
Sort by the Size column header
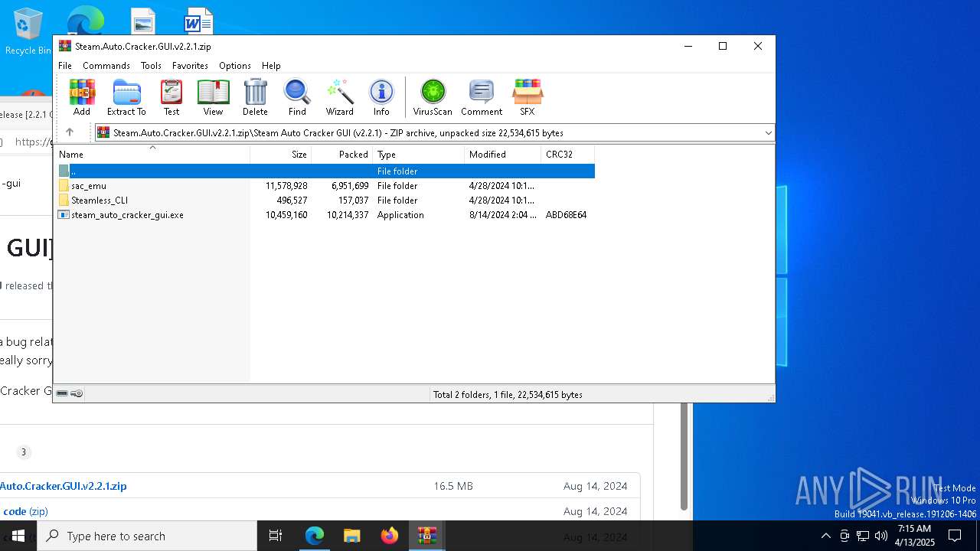(281, 154)
